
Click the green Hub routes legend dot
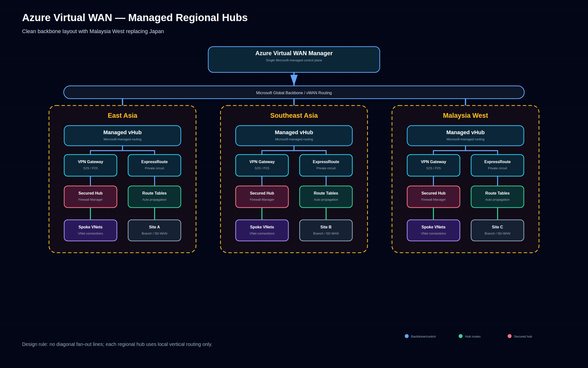[x=461, y=336]
